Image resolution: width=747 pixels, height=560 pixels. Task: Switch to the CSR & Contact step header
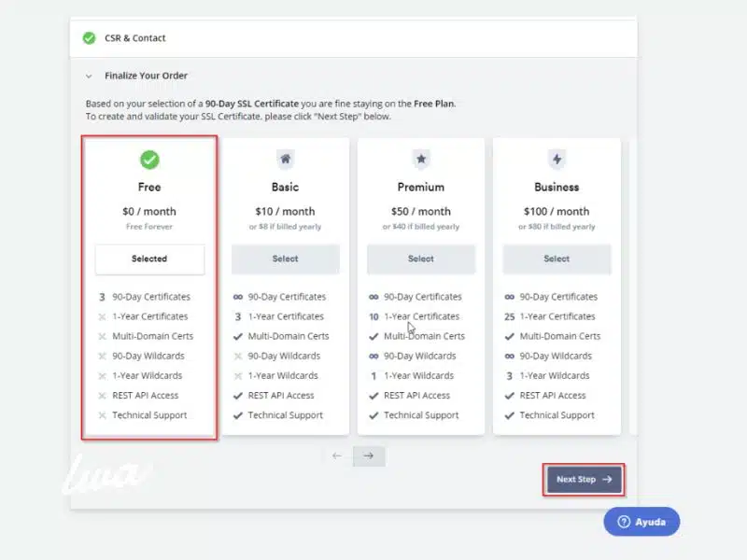pyautogui.click(x=134, y=38)
